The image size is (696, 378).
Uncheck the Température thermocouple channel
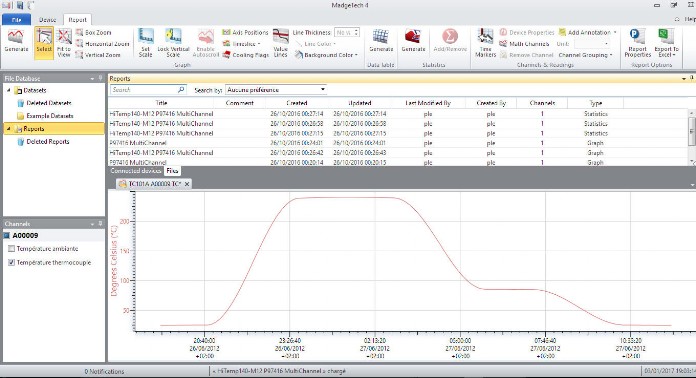pyautogui.click(x=11, y=263)
